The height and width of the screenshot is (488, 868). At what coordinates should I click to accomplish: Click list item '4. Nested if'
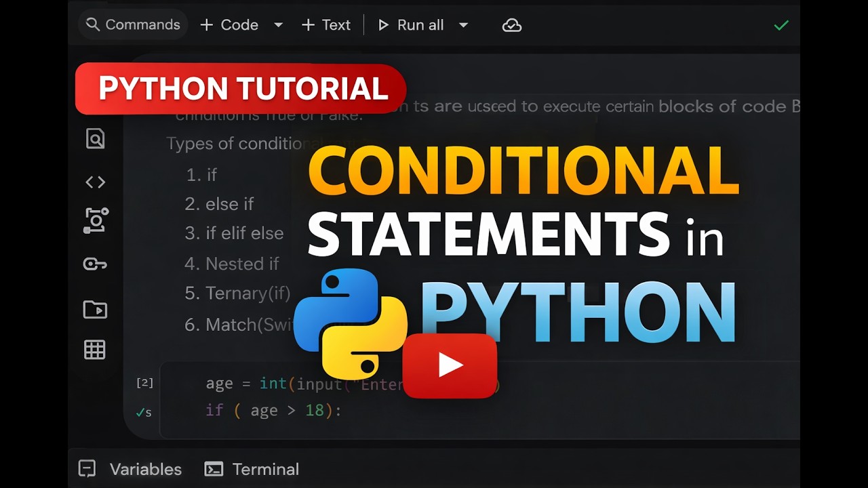tap(232, 264)
